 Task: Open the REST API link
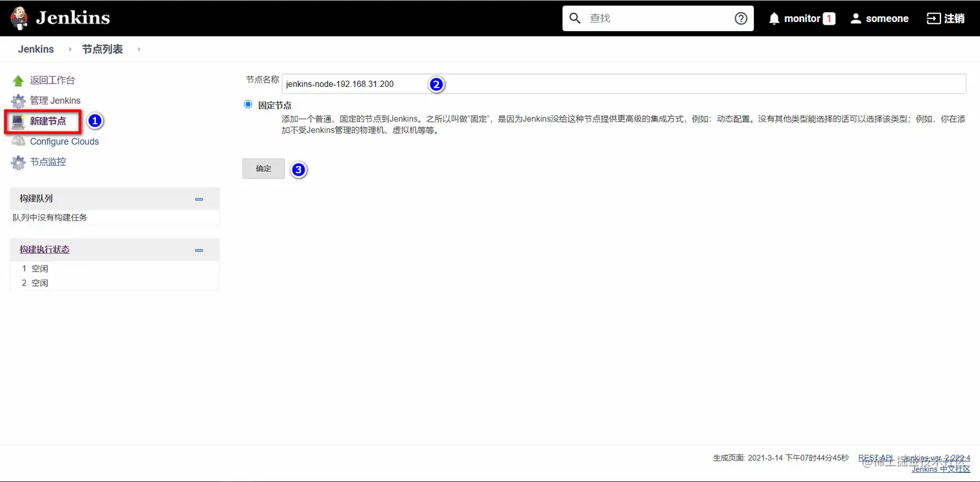point(876,458)
